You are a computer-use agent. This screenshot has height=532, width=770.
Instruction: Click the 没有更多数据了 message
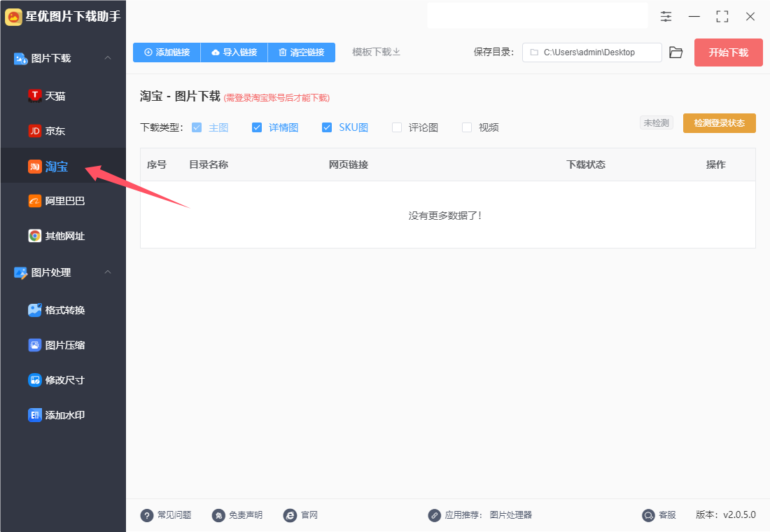click(x=445, y=216)
